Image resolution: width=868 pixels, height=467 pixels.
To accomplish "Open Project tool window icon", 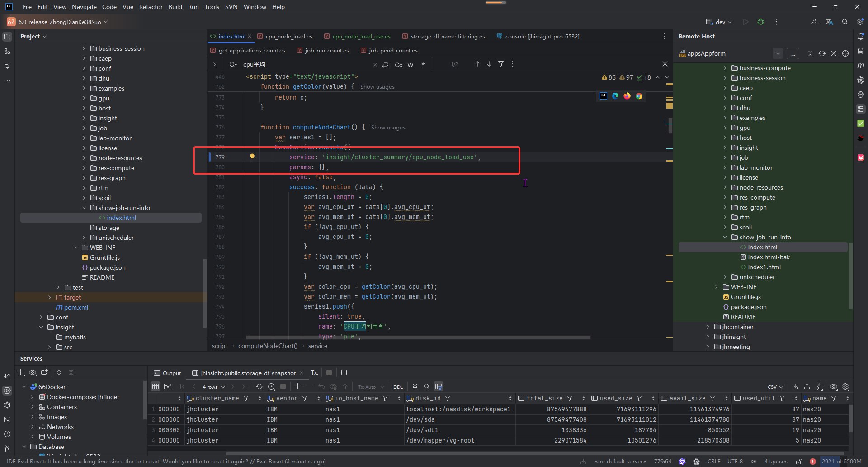I will (x=7, y=37).
